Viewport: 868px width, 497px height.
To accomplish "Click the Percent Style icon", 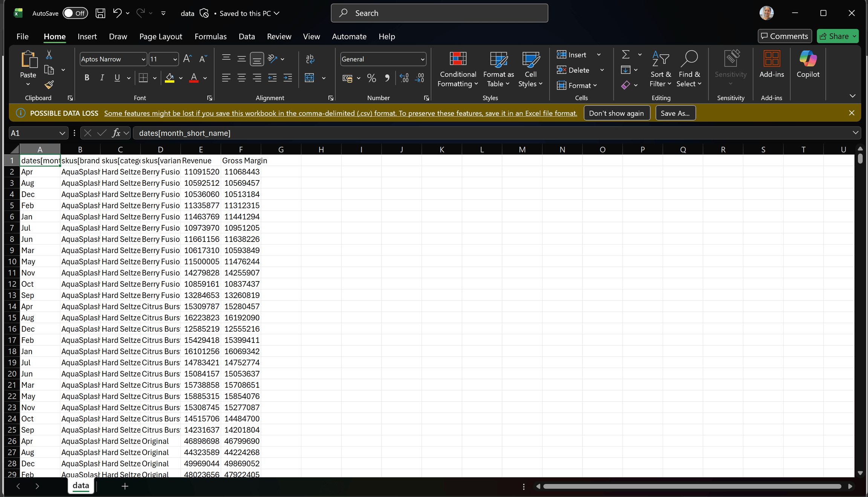I will tap(371, 78).
